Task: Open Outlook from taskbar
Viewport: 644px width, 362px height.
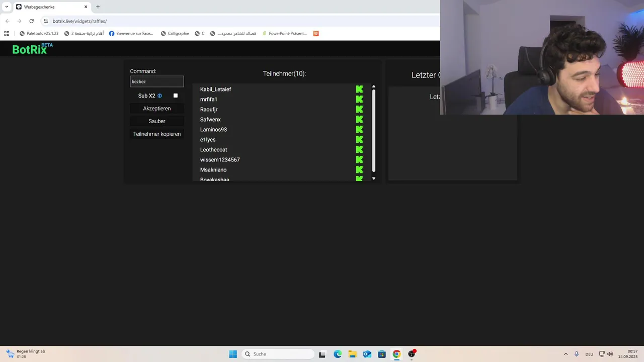Action: pos(367,354)
